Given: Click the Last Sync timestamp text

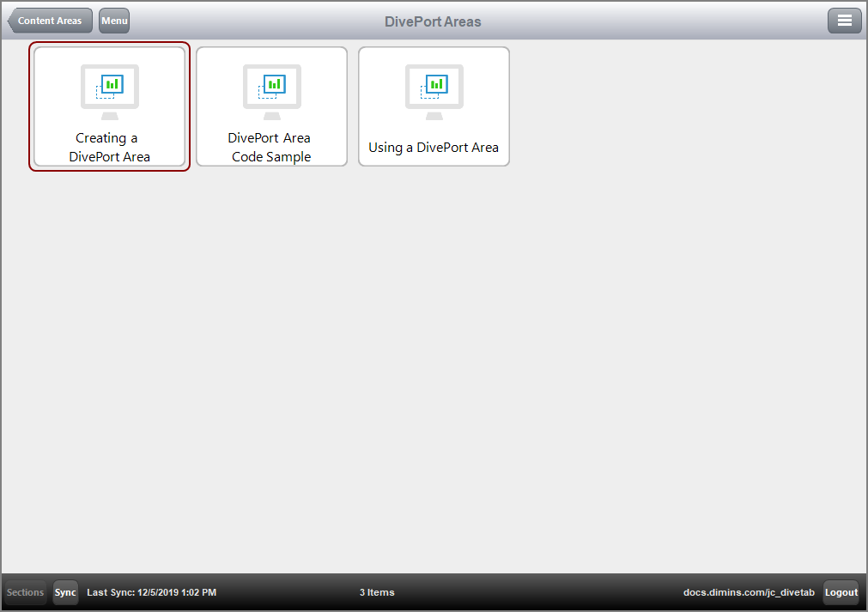Looking at the screenshot, I should click(x=152, y=592).
